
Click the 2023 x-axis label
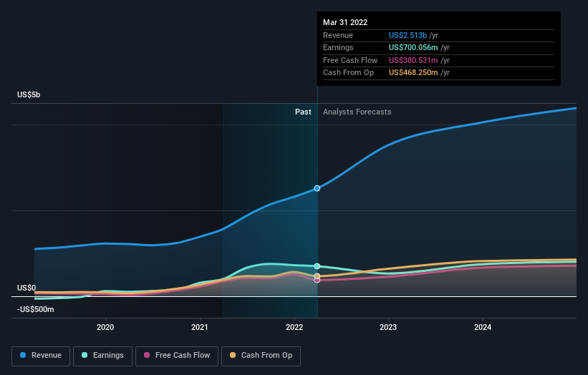coord(388,327)
